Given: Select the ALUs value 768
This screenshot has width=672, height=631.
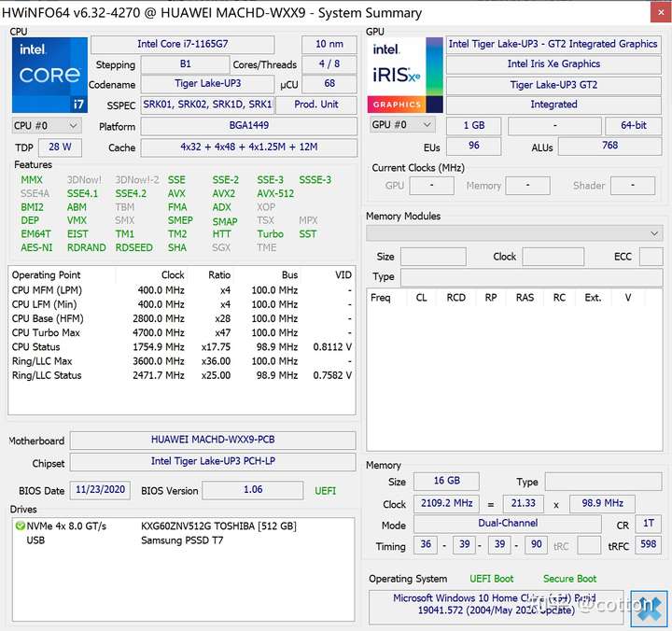Looking at the screenshot, I should tap(609, 146).
